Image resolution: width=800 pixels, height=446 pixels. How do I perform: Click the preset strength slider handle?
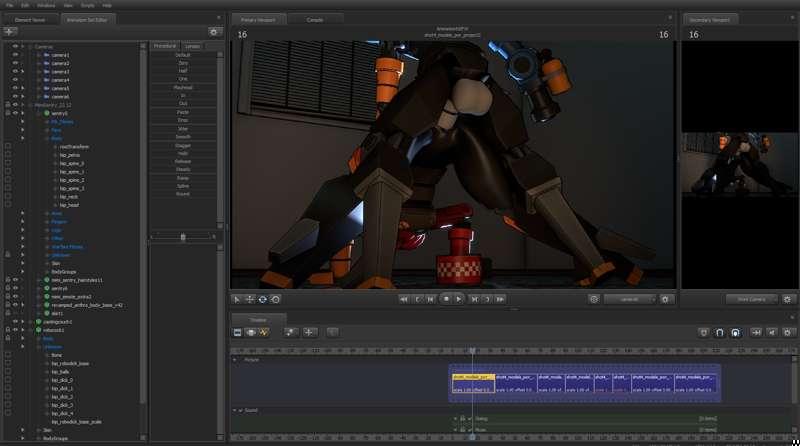183,237
